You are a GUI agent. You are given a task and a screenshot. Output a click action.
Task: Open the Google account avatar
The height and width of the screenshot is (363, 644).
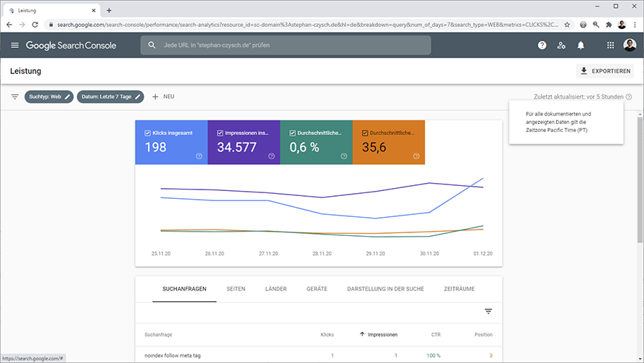point(629,45)
